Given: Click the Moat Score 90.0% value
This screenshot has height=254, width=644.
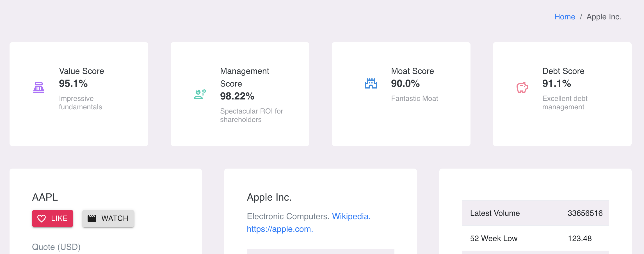Looking at the screenshot, I should point(405,83).
